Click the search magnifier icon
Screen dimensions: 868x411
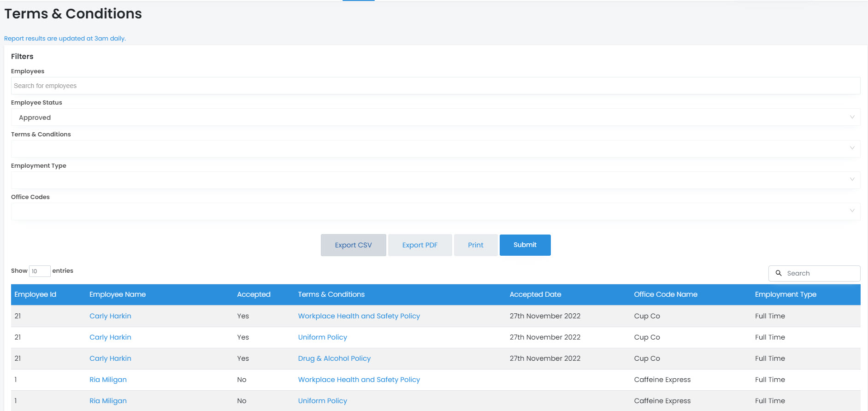pos(779,273)
